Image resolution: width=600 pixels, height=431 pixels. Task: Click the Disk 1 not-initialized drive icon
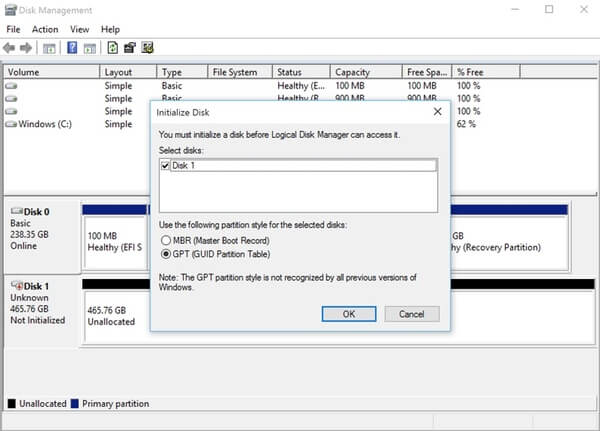[16, 286]
